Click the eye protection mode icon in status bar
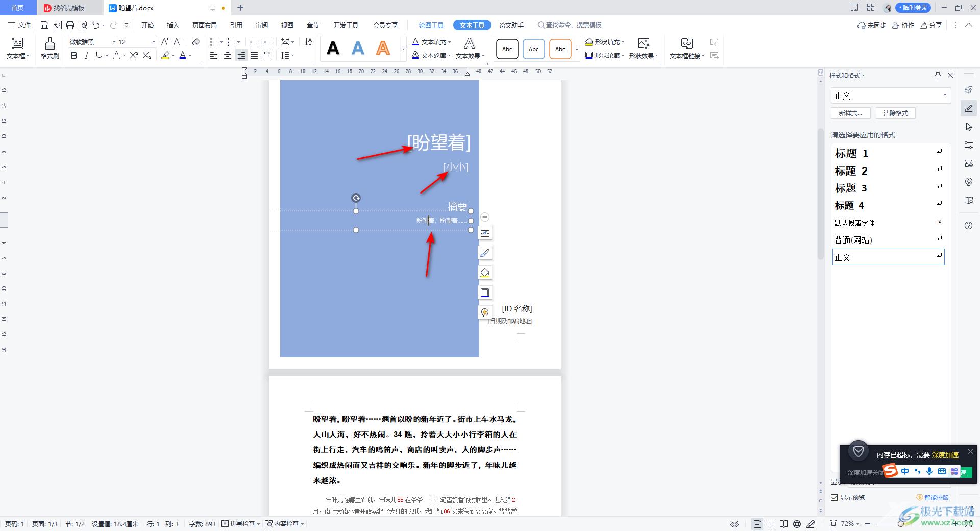 734,524
